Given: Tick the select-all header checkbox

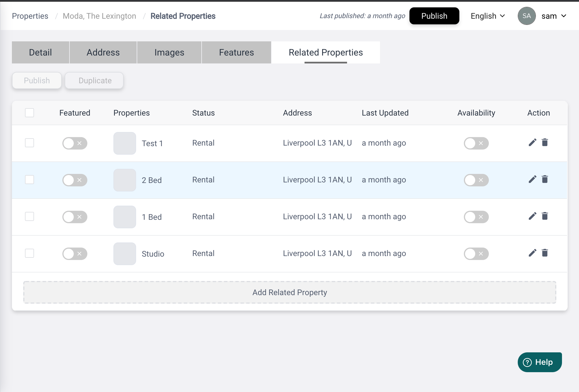Looking at the screenshot, I should point(29,113).
